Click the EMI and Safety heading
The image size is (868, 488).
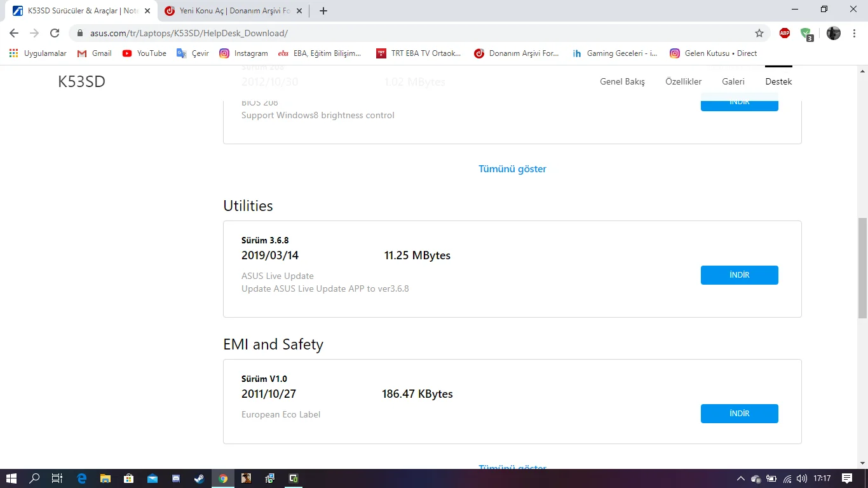pos(273,344)
